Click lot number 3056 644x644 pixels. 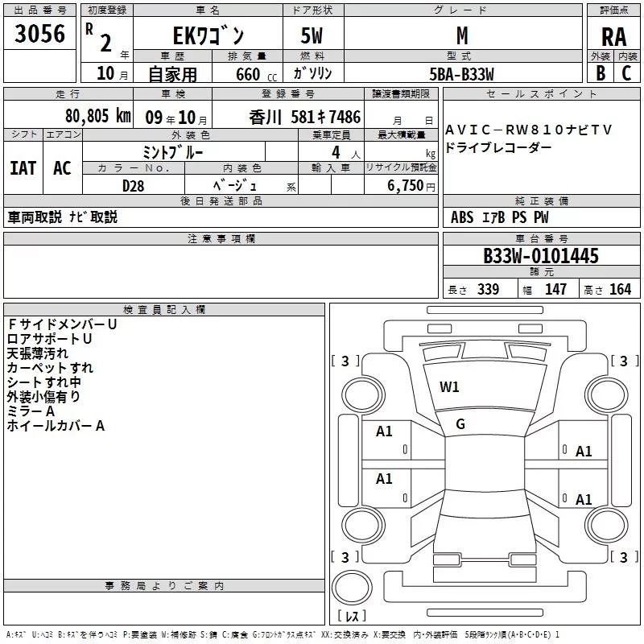pos(39,34)
